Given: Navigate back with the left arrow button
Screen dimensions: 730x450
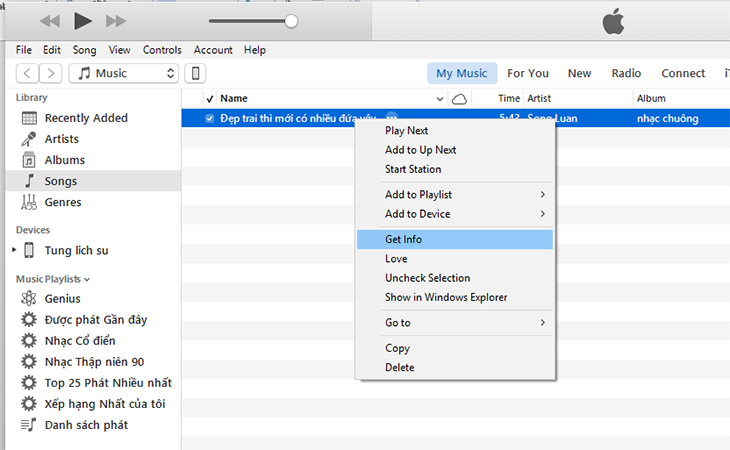Looking at the screenshot, I should [28, 73].
